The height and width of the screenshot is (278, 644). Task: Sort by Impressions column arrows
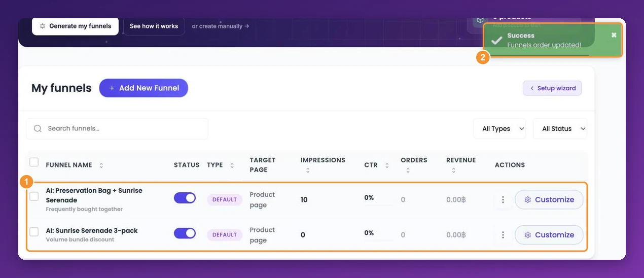pos(308,170)
